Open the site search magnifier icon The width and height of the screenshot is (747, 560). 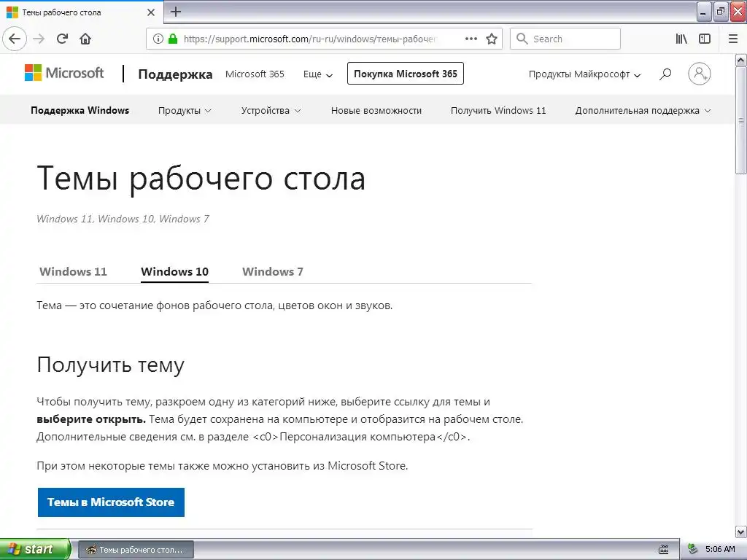[x=665, y=74]
